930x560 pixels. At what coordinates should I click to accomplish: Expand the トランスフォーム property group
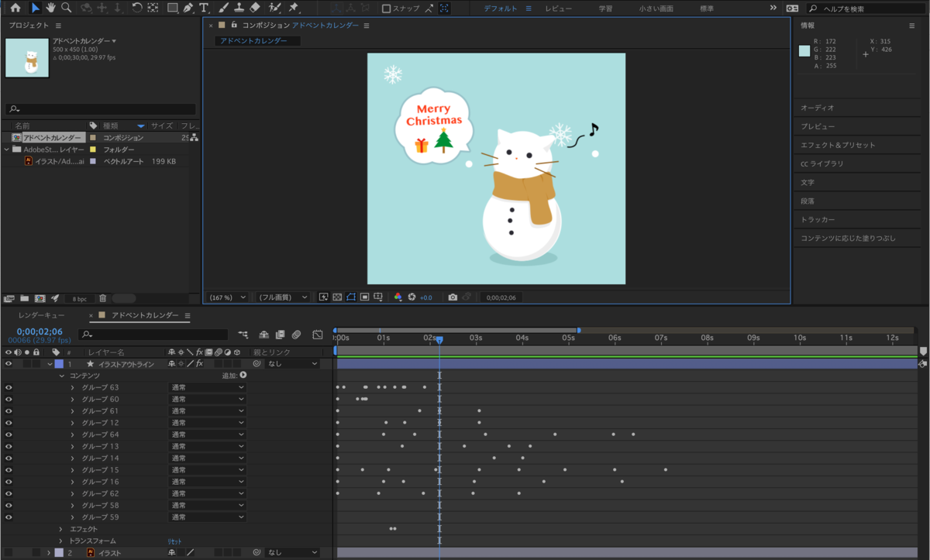pyautogui.click(x=62, y=541)
